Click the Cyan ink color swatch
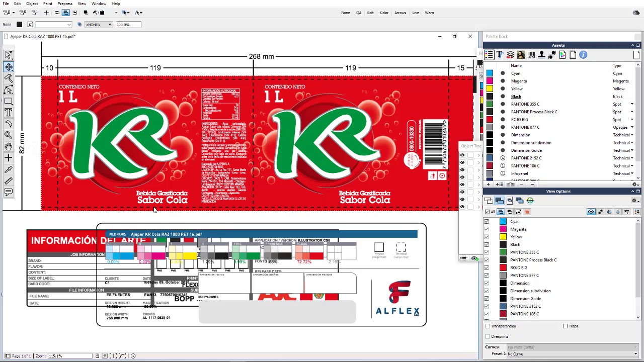This screenshot has height=362, width=644. 490,73
